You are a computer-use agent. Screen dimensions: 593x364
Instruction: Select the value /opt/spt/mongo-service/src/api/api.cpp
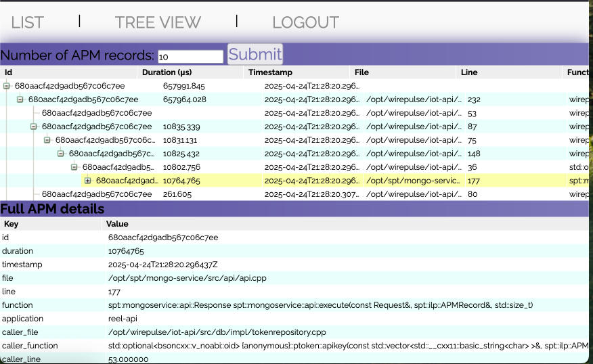pos(188,278)
